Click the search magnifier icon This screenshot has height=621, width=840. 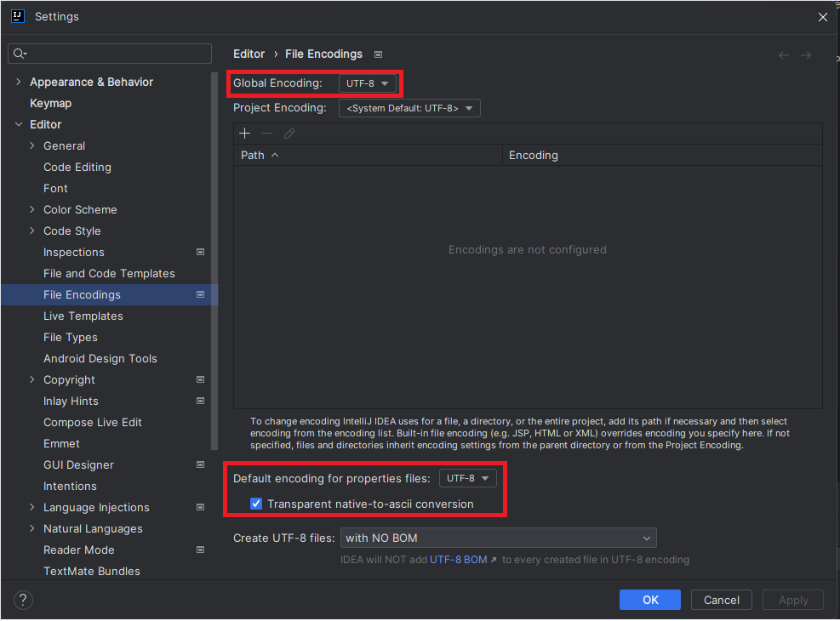click(20, 54)
